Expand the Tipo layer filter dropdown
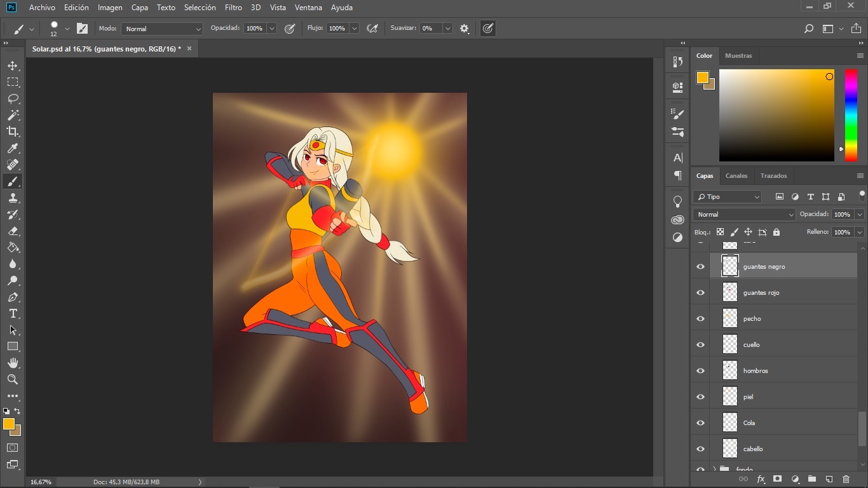This screenshot has height=488, width=868. point(728,197)
